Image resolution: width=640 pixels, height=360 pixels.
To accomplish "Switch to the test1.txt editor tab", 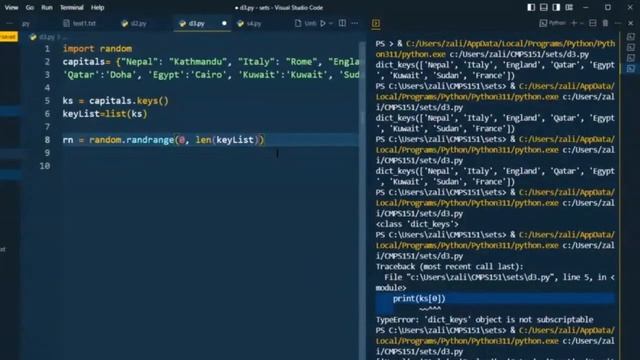I will tap(80, 23).
